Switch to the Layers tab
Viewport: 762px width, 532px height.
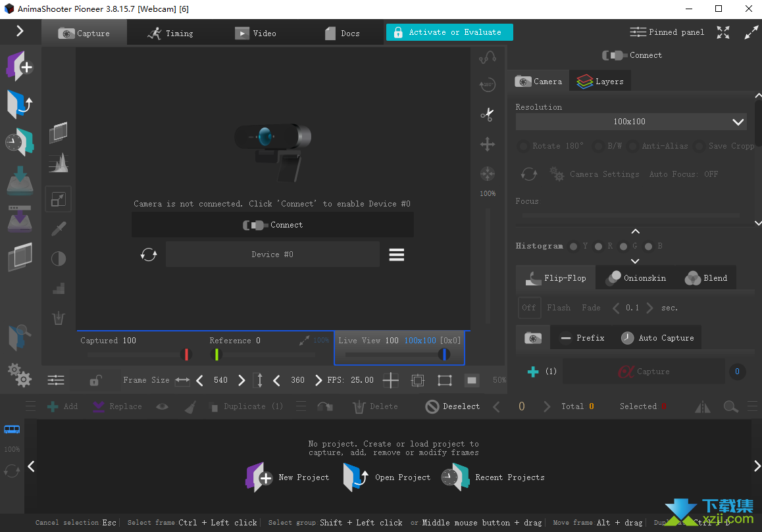click(599, 81)
